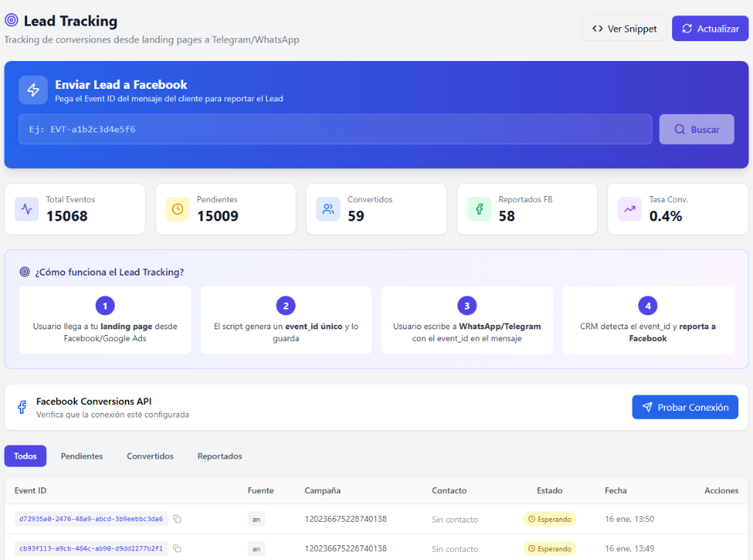Screen dimensions: 753x560
Task: Click the people icon on Convertidos card
Action: tap(327, 209)
